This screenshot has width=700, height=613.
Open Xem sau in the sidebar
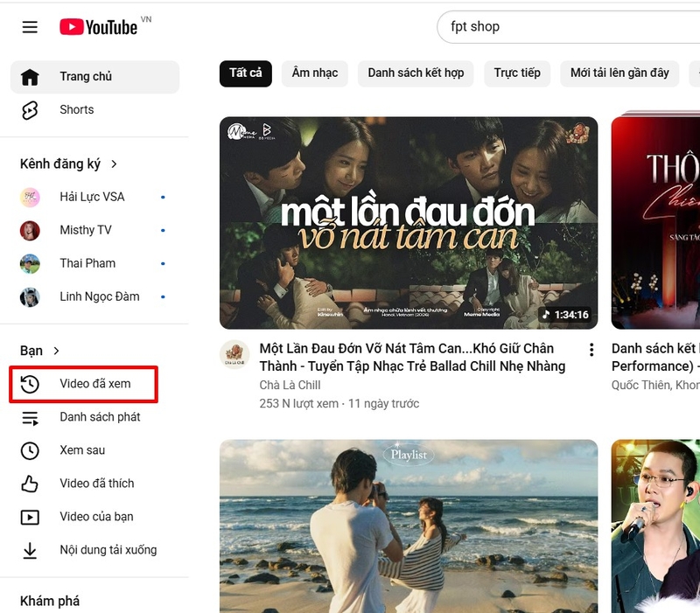click(x=94, y=450)
